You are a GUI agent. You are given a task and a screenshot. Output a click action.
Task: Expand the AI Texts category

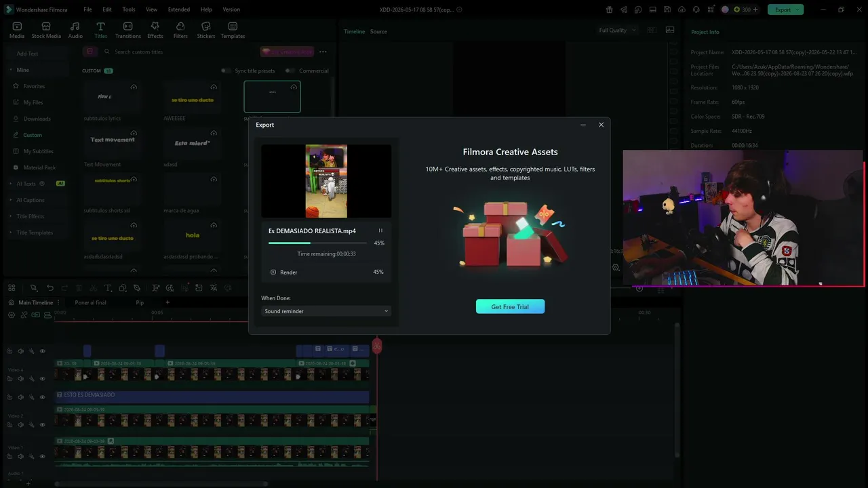(x=11, y=184)
